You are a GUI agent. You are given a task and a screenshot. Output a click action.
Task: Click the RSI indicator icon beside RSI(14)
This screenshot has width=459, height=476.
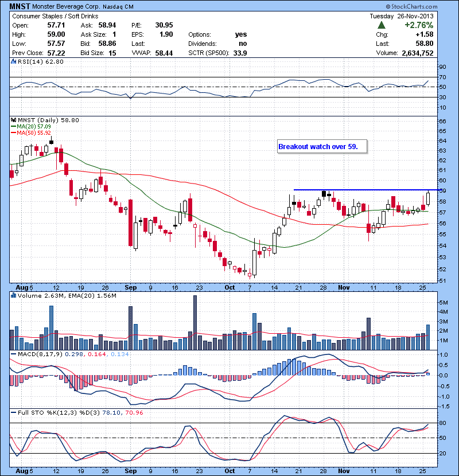click(14, 61)
